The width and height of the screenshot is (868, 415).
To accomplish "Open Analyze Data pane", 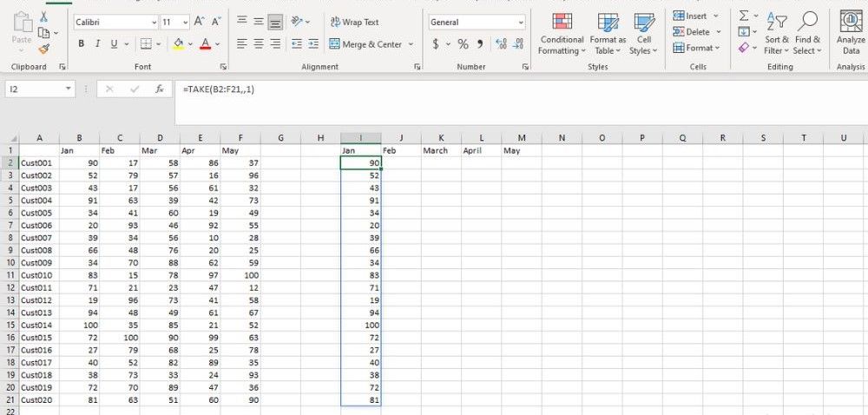I will 850,35.
